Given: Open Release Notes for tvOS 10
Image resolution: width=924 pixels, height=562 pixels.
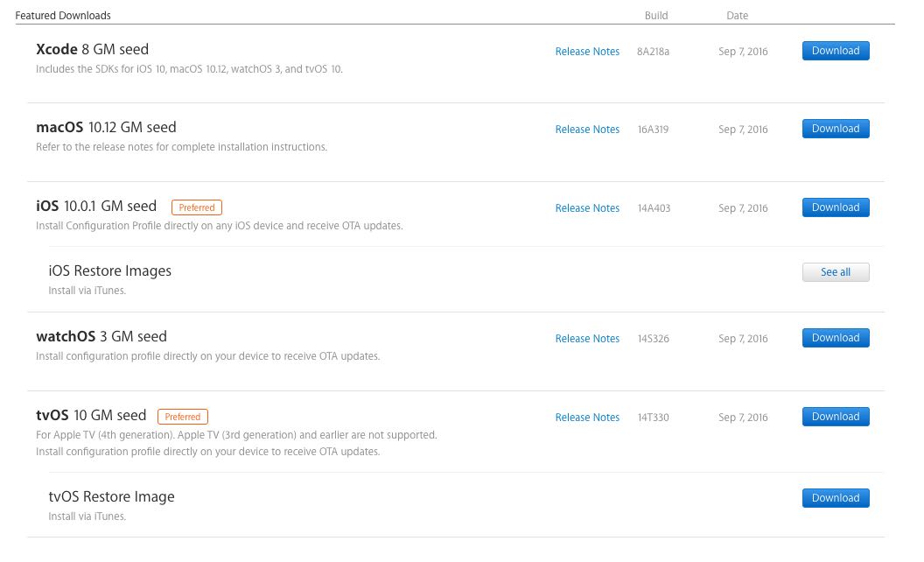Looking at the screenshot, I should pos(587,418).
